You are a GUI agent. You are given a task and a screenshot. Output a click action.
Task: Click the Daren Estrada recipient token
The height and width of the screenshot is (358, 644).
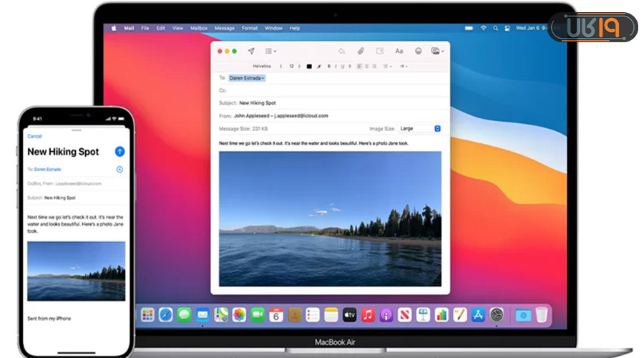[x=247, y=78]
